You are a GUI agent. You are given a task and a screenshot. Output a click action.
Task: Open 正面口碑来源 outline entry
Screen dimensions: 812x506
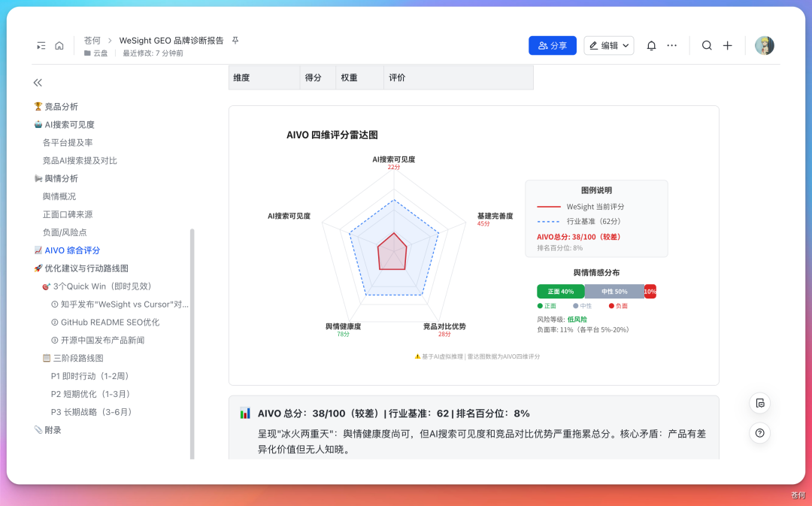(x=68, y=214)
